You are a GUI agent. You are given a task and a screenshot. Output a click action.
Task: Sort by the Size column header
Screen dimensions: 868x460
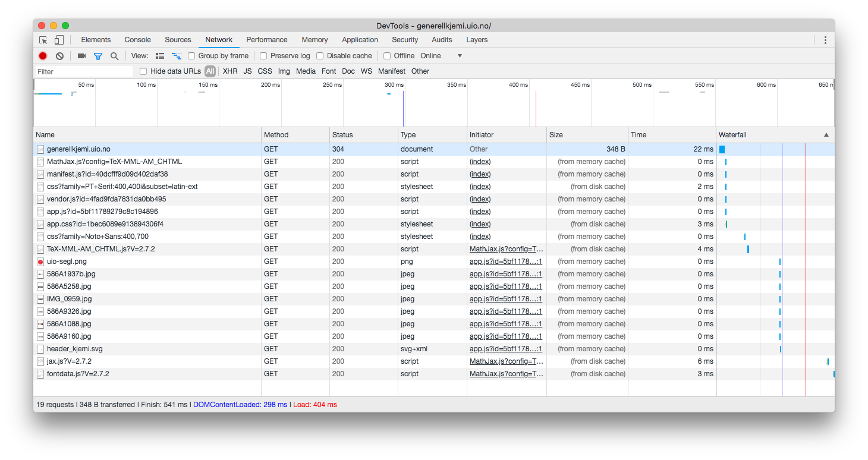point(587,135)
